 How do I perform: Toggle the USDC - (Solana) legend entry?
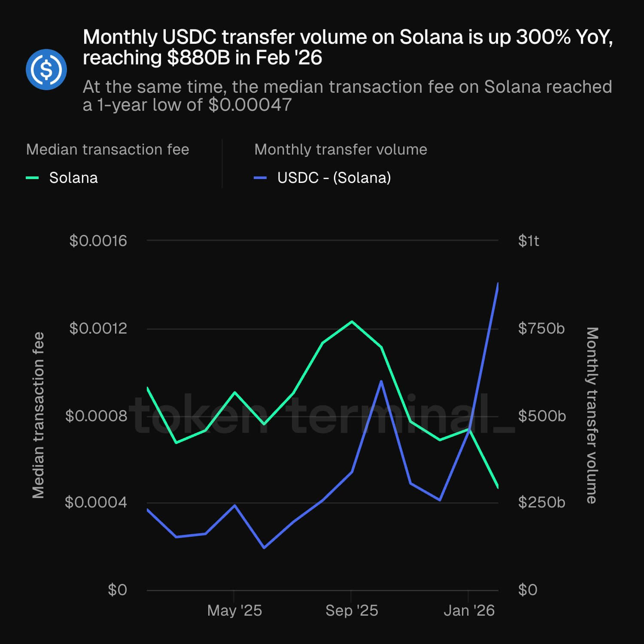point(334,178)
